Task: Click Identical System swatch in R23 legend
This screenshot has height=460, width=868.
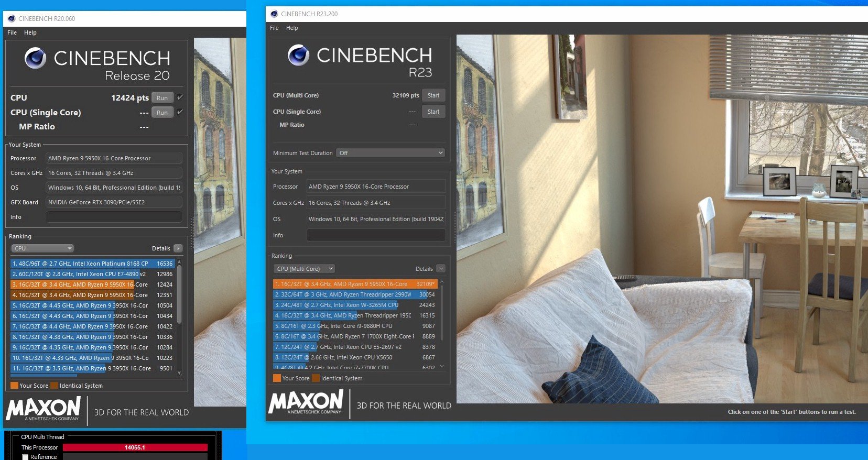Action: point(316,378)
